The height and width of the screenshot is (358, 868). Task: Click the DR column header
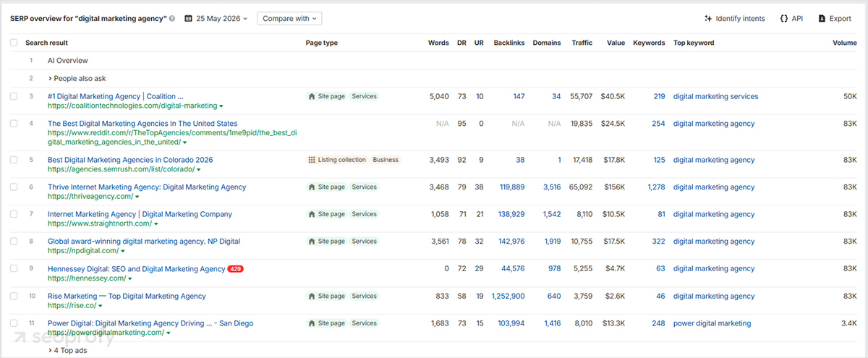click(461, 43)
